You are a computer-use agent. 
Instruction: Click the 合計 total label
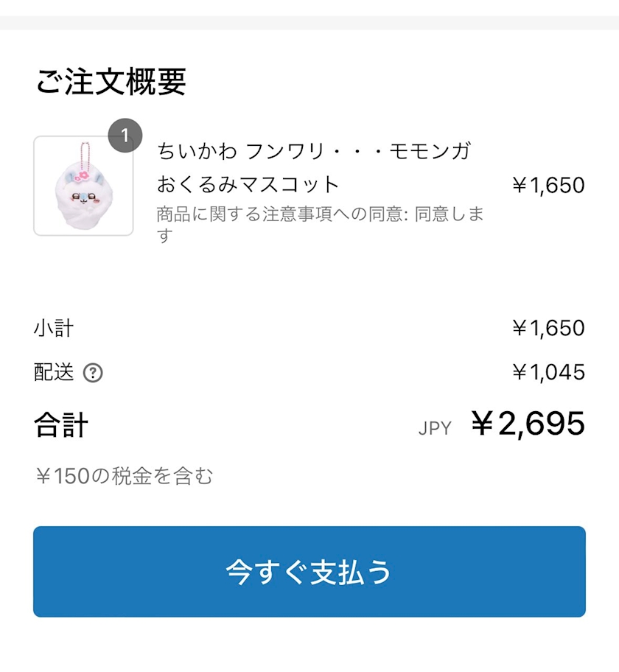coord(61,426)
